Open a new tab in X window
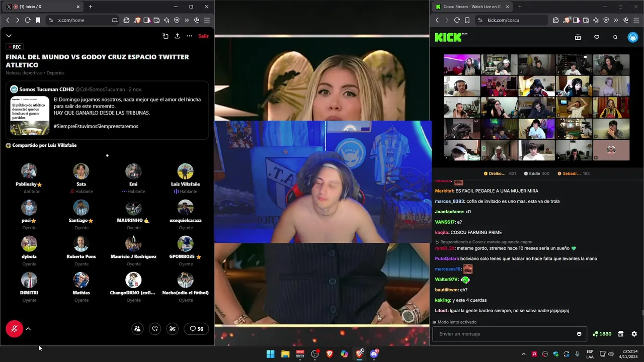 click(91, 7)
